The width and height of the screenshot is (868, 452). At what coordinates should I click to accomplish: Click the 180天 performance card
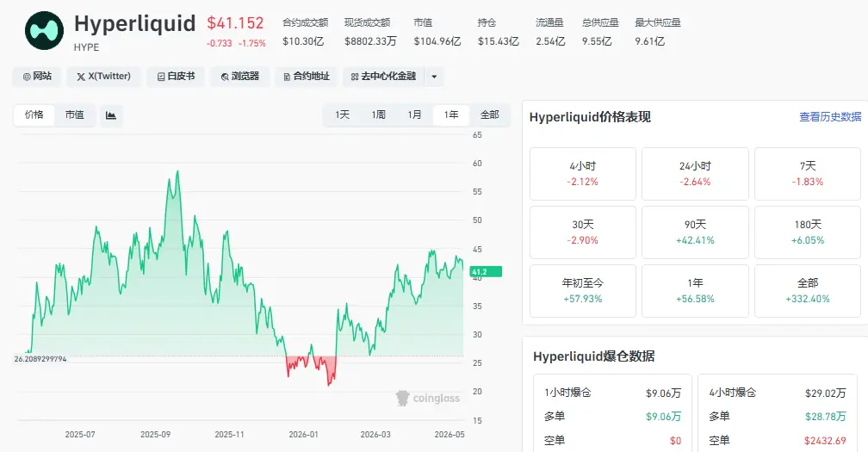(808, 232)
